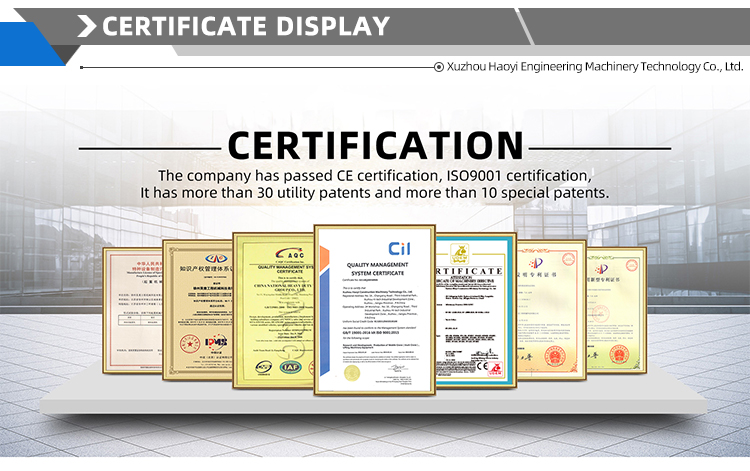The width and height of the screenshot is (750, 471).
Task: Click the white chevron arrow before CERTIFICATE DISPLAY
Action: (87, 26)
